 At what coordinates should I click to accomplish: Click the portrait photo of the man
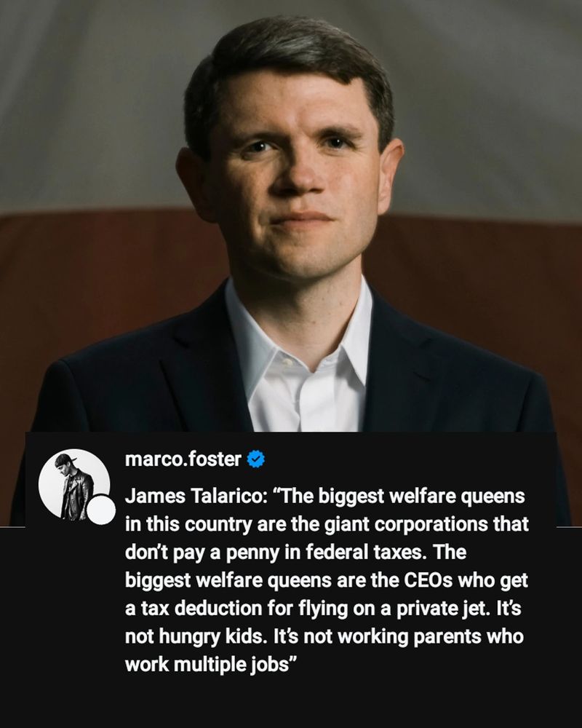291,264
